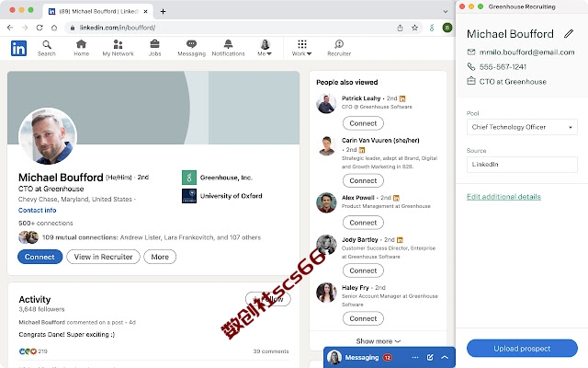Click View in Recruiter button

point(103,257)
